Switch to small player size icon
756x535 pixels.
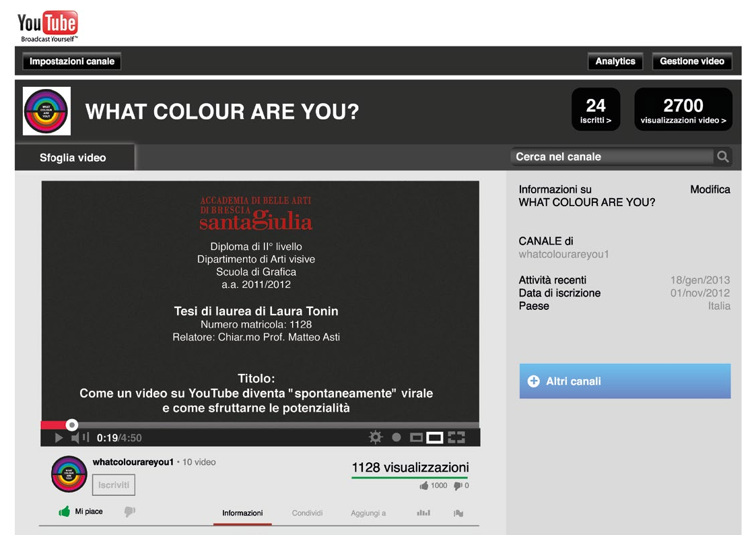click(416, 437)
